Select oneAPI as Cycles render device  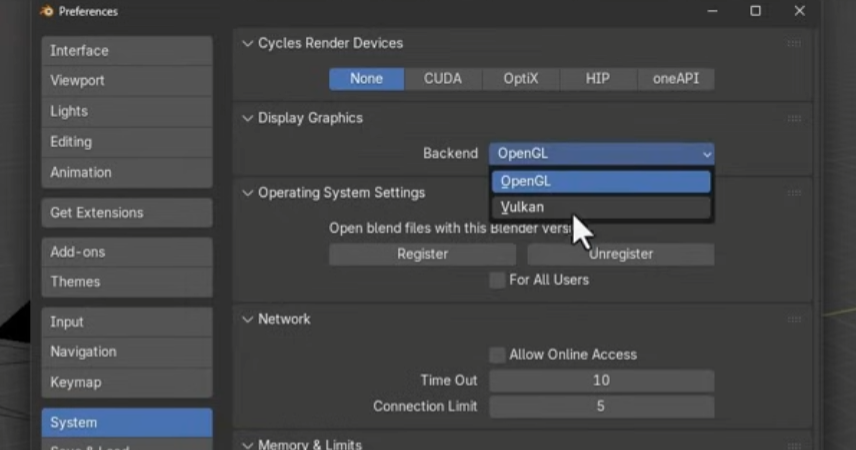coord(676,79)
